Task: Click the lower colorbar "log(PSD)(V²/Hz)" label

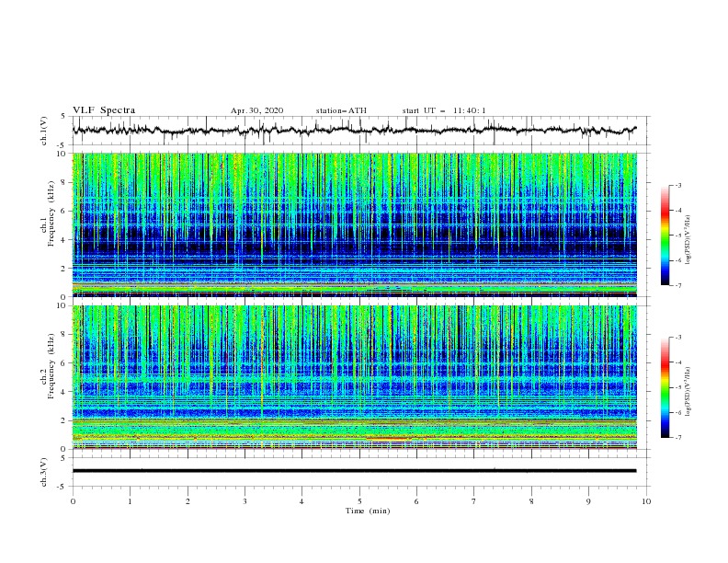Action: coord(688,392)
